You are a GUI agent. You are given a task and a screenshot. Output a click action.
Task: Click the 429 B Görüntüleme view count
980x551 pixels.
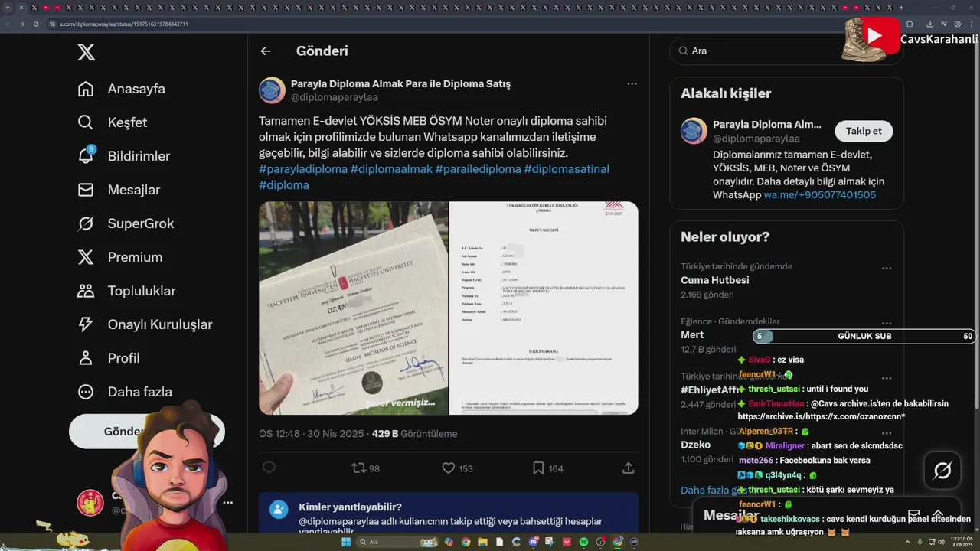(x=414, y=433)
